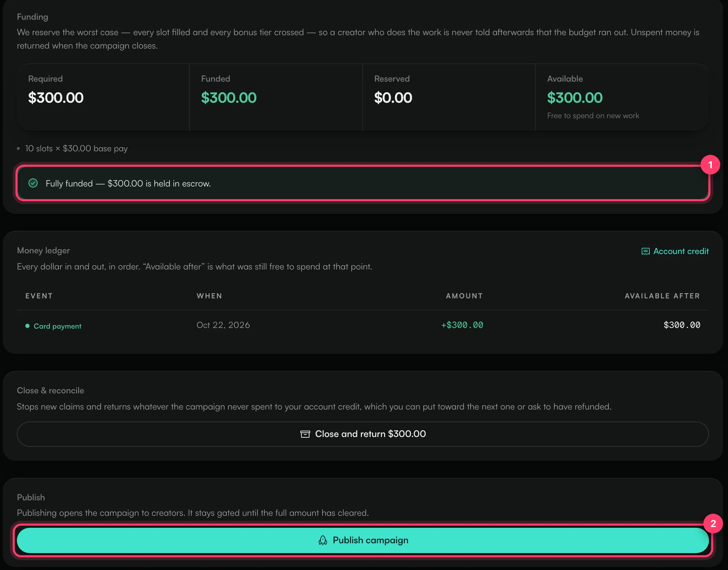Click the archive box icon beside Close and return

(305, 434)
